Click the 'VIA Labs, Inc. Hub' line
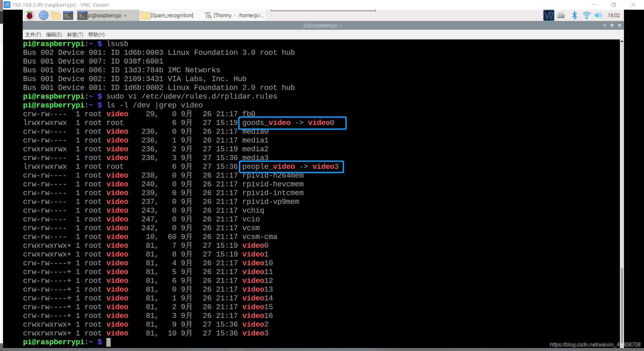This screenshot has width=644, height=351. (135, 79)
